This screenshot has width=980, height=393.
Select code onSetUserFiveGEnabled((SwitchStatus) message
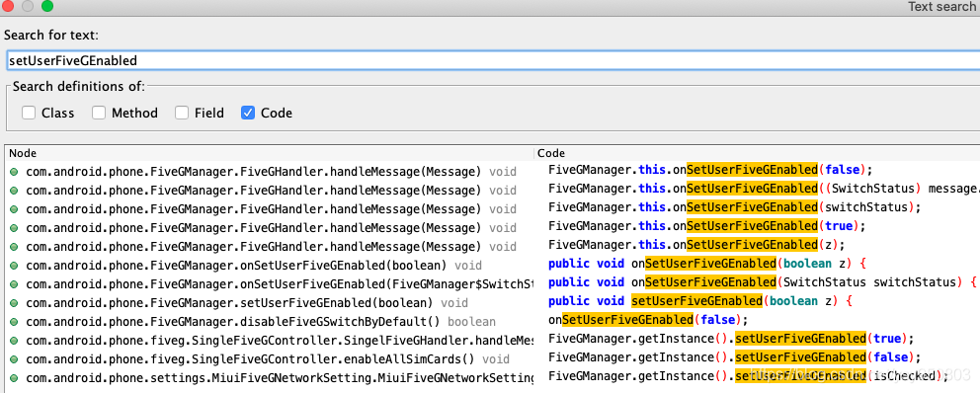[x=764, y=188]
